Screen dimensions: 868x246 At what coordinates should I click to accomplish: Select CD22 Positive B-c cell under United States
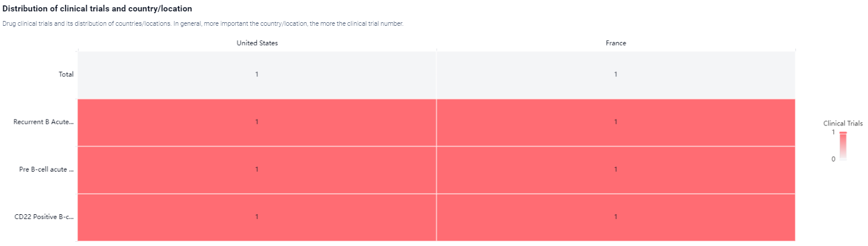point(257,217)
